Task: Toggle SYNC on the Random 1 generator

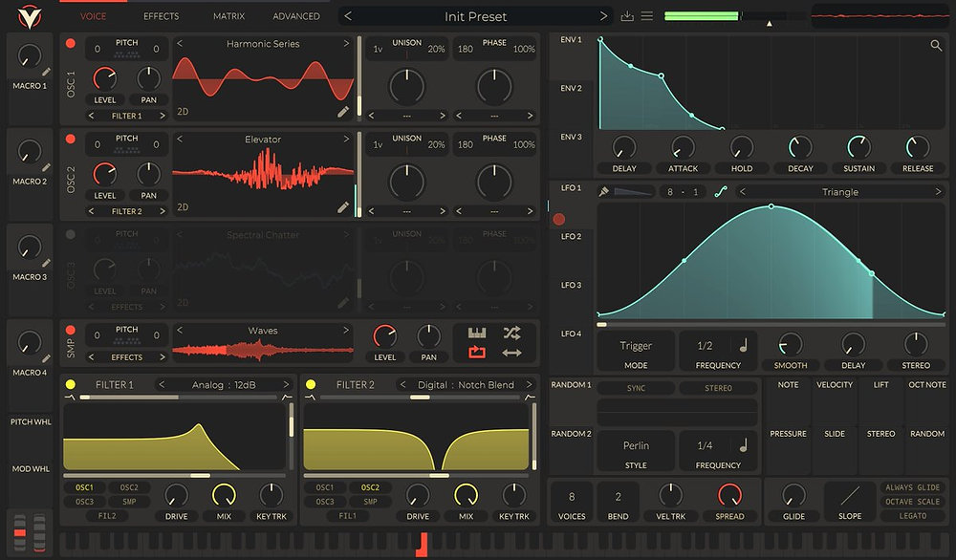Action: 636,387
